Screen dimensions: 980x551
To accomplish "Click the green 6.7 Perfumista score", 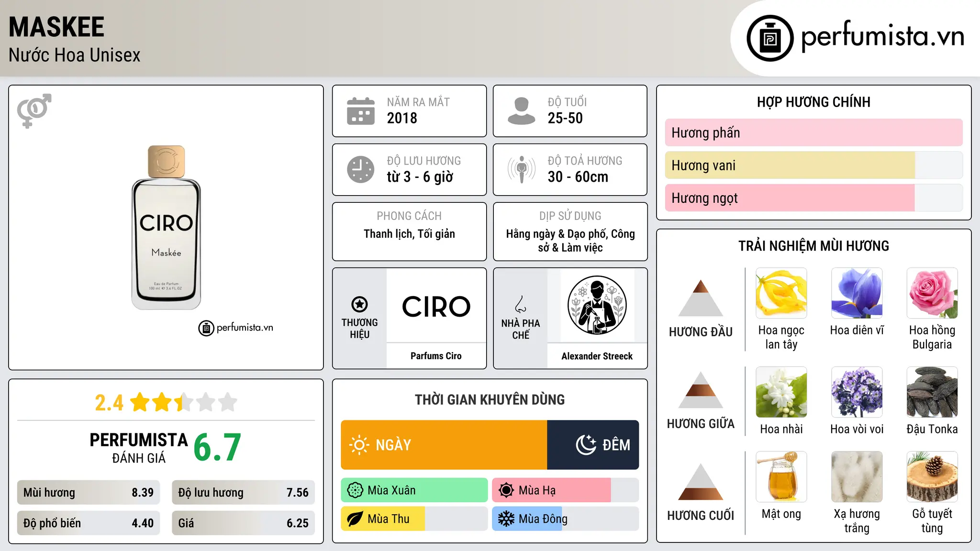I will [217, 447].
